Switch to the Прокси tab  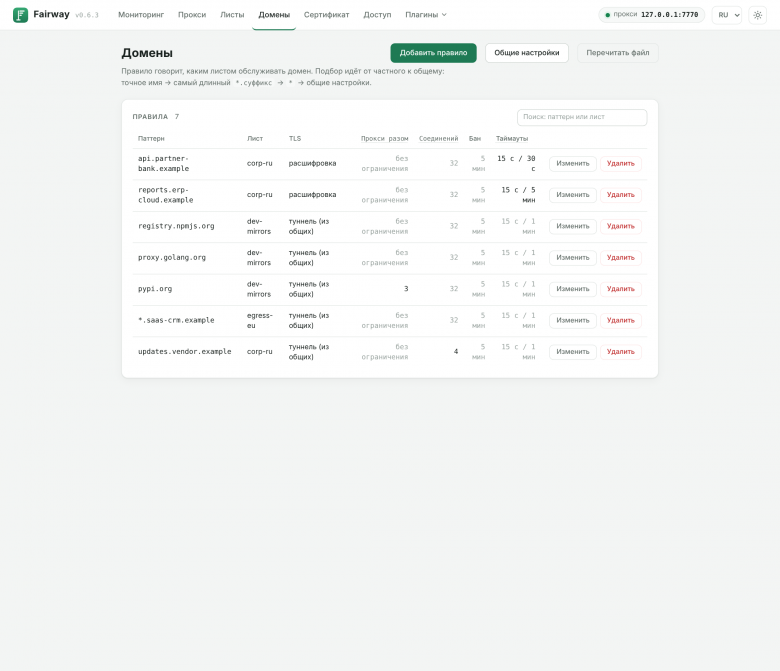tap(192, 15)
